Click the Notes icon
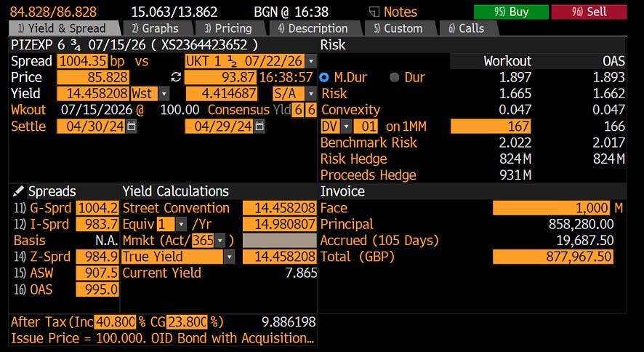 (375, 12)
